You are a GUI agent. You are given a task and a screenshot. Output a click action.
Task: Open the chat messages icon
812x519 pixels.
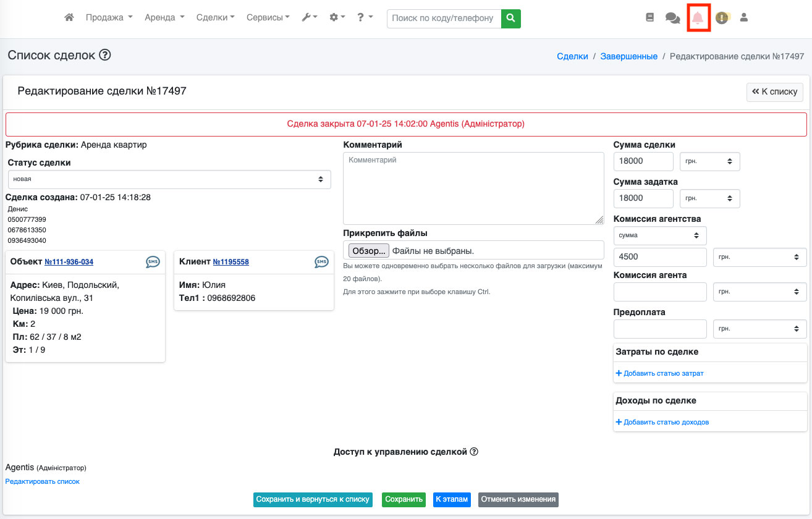pos(672,18)
